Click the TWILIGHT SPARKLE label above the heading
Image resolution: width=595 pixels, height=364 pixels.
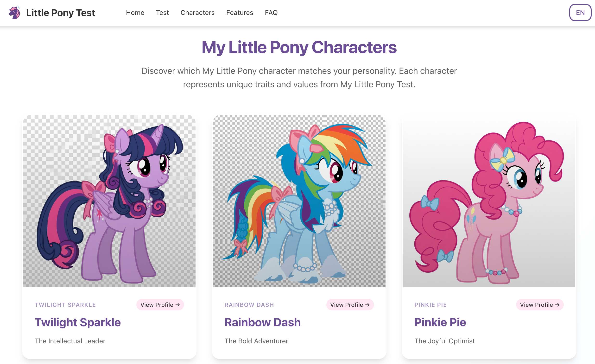pos(65,305)
